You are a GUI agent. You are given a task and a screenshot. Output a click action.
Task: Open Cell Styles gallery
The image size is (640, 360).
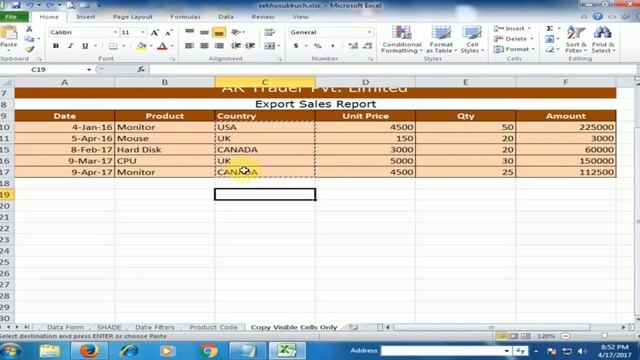[x=472, y=40]
